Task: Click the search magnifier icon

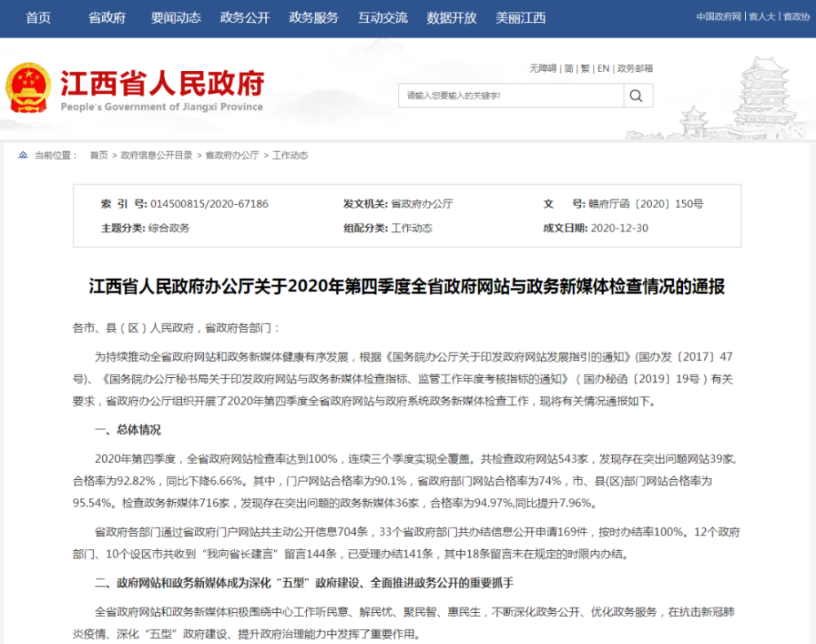Action: (636, 95)
